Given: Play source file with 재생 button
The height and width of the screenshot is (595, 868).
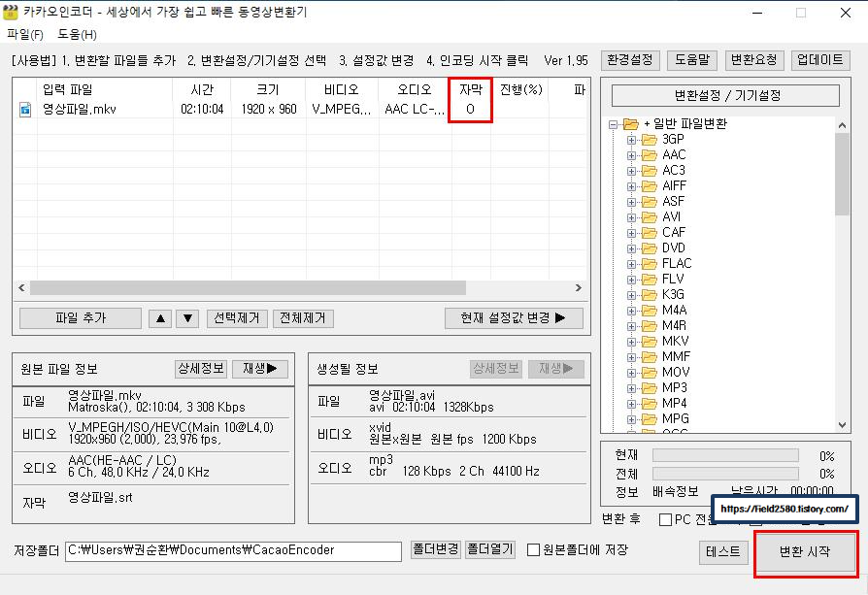Looking at the screenshot, I should point(260,369).
